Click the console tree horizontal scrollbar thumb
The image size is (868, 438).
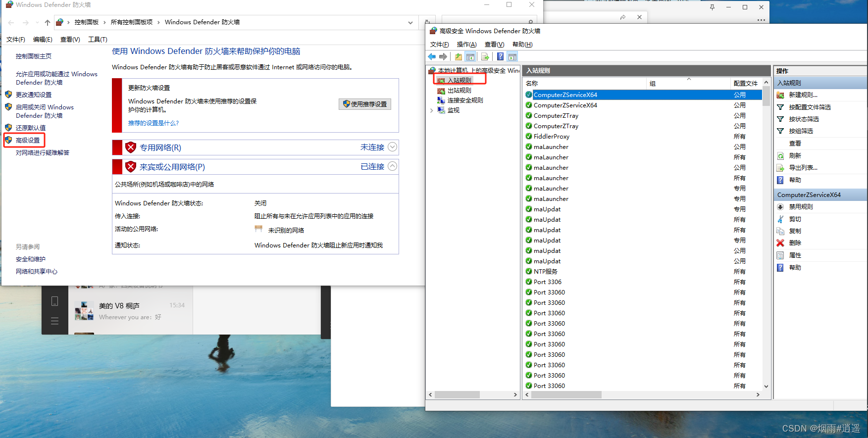coord(457,395)
